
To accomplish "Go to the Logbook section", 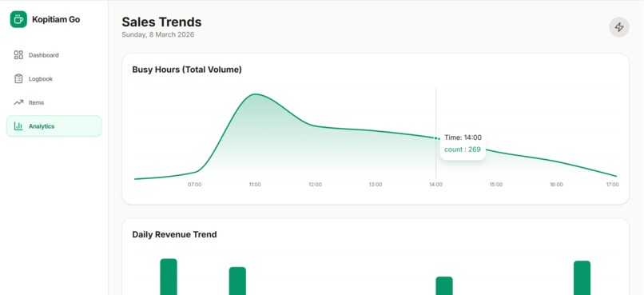I will 54,79.
